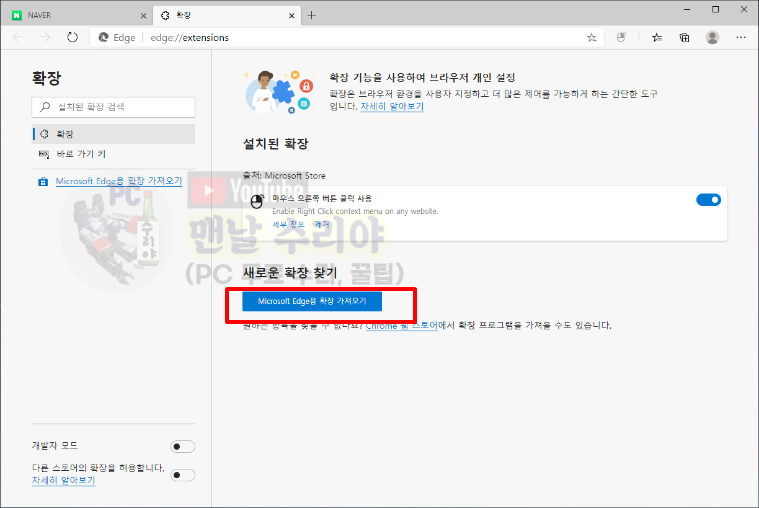Image resolution: width=759 pixels, height=508 pixels.
Task: Open sidebar Microsoft Edge용 확장 가져오기 link
Action: (119, 181)
